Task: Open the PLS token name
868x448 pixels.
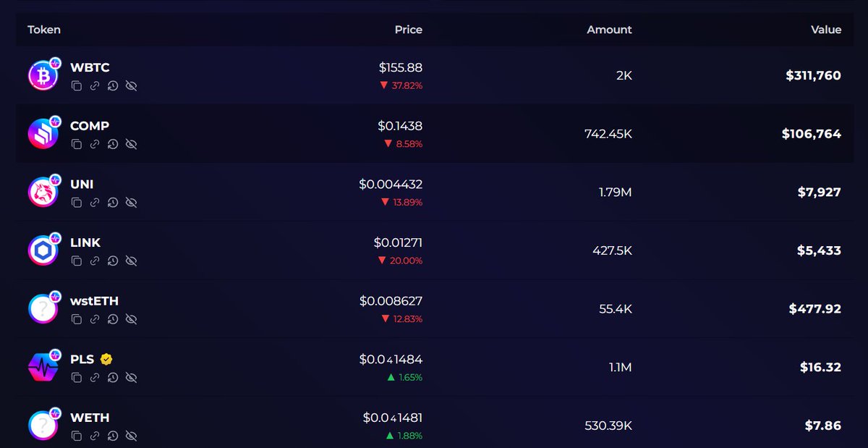Action: pos(82,359)
